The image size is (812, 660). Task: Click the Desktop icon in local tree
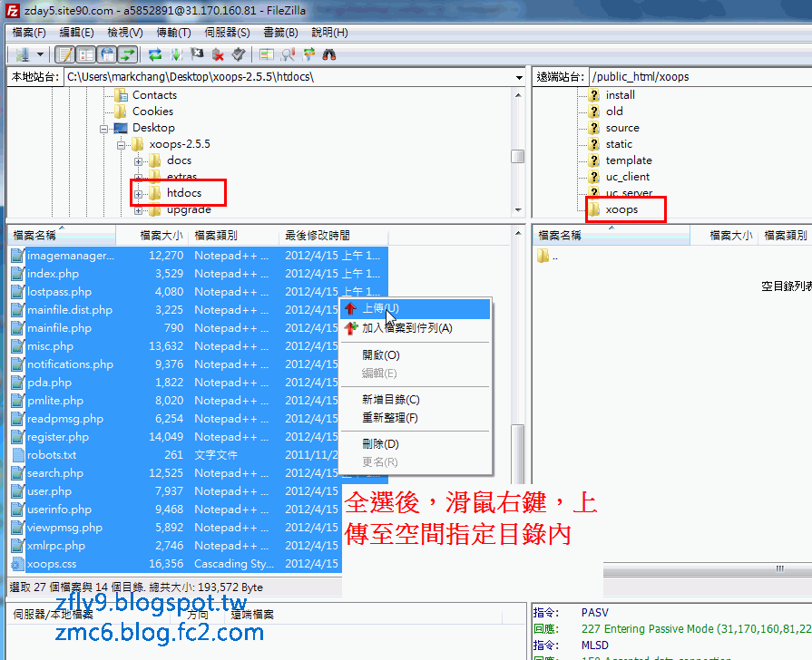tap(121, 128)
